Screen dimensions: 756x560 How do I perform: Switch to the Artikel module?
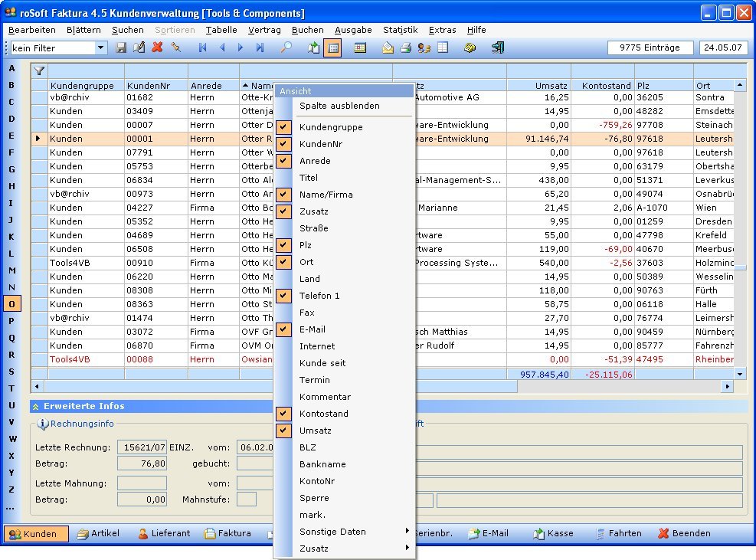98,533
